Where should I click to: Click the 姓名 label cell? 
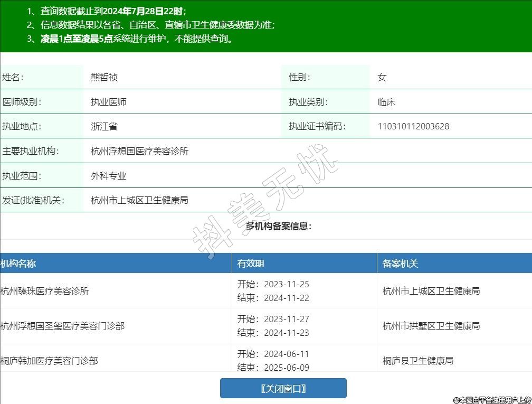[x=13, y=77]
